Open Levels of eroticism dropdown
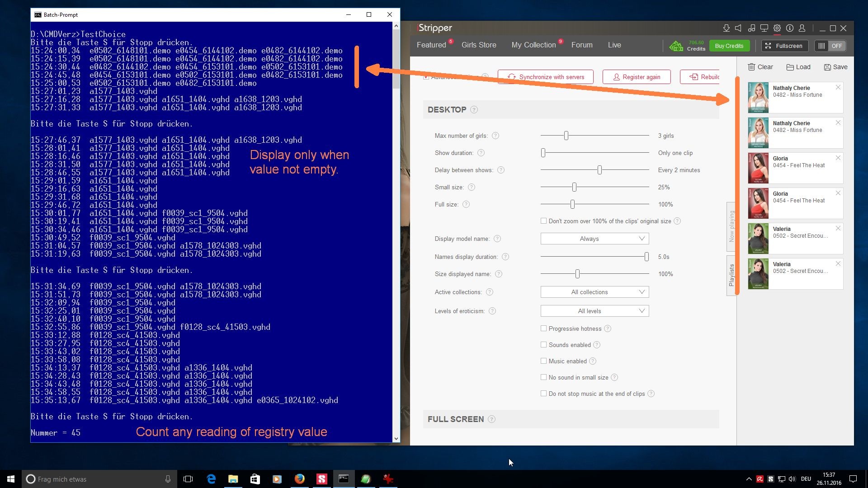 click(594, 311)
